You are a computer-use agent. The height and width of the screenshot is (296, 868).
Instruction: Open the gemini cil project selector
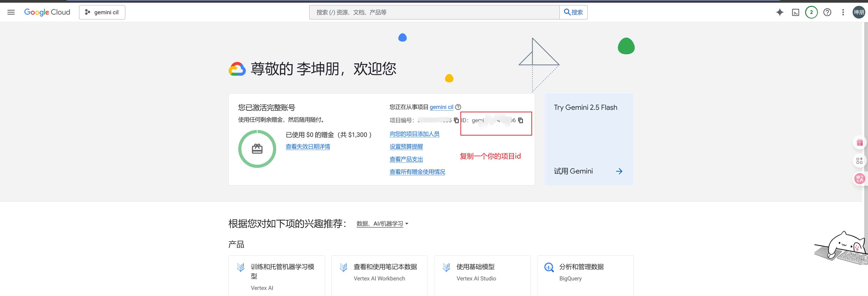coord(102,12)
